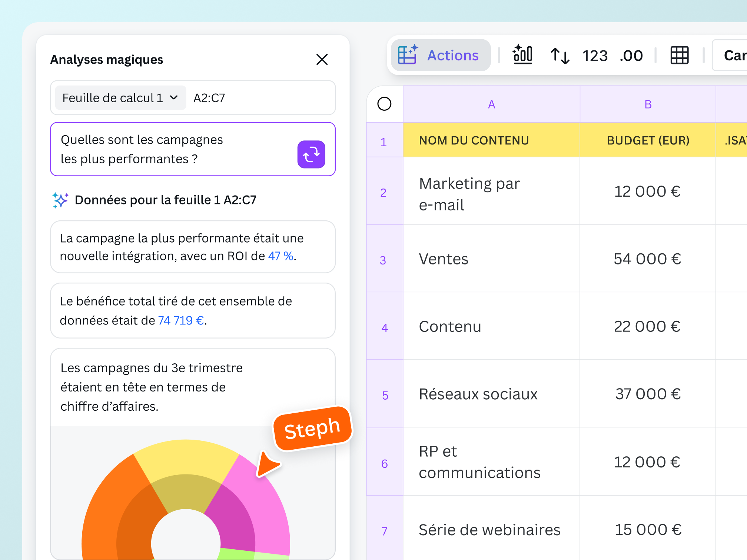Select column A header
This screenshot has width=747, height=560.
pos(491,104)
